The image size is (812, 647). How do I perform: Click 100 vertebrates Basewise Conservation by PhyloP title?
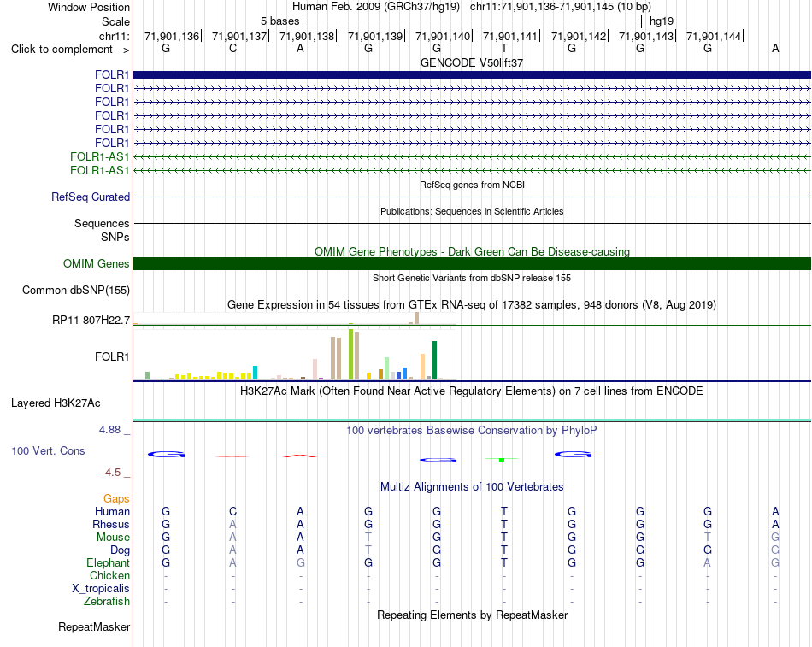pos(472,431)
